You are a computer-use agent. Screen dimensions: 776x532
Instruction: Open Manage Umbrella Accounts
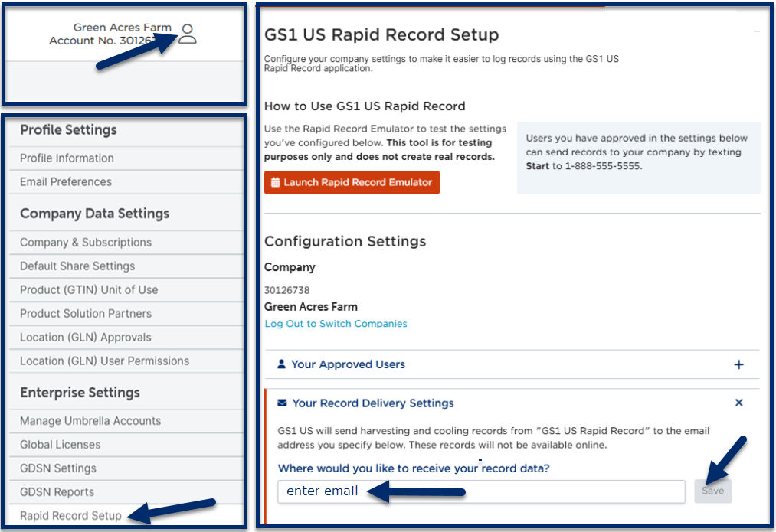(x=90, y=421)
